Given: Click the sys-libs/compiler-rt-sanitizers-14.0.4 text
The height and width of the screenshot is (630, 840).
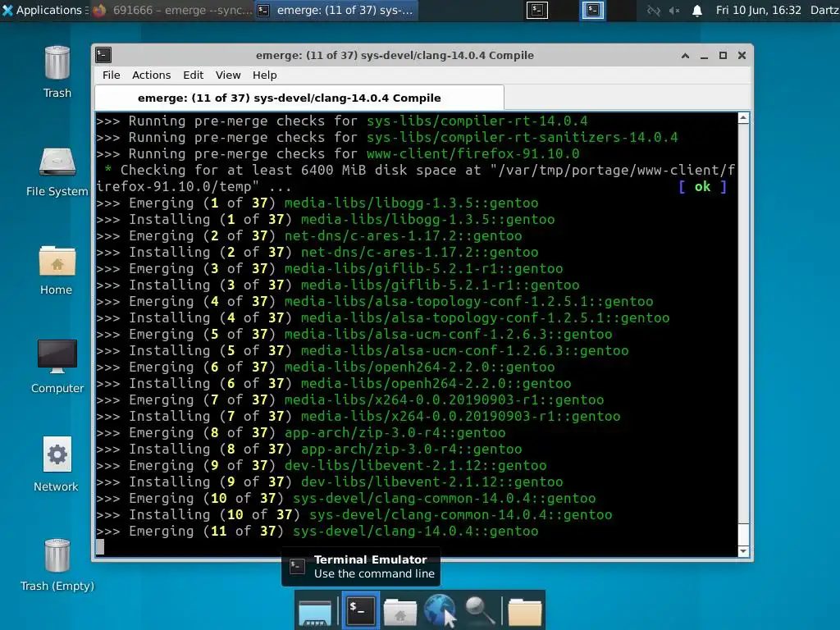Looking at the screenshot, I should pyautogui.click(x=522, y=137).
